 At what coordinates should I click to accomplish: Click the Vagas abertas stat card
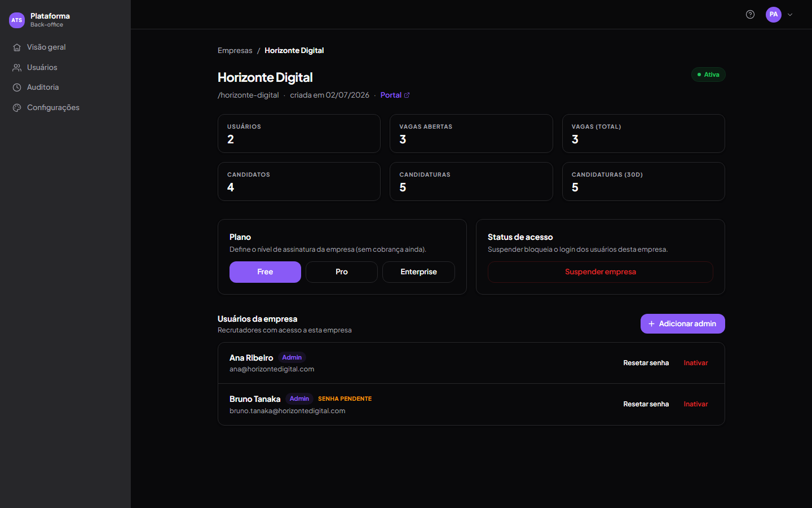tap(471, 134)
